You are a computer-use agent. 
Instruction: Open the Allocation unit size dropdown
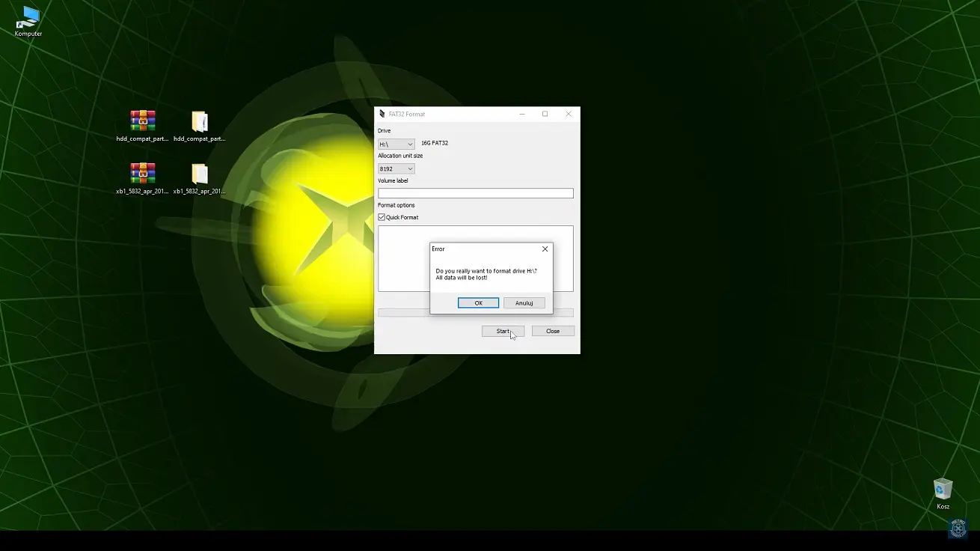396,169
